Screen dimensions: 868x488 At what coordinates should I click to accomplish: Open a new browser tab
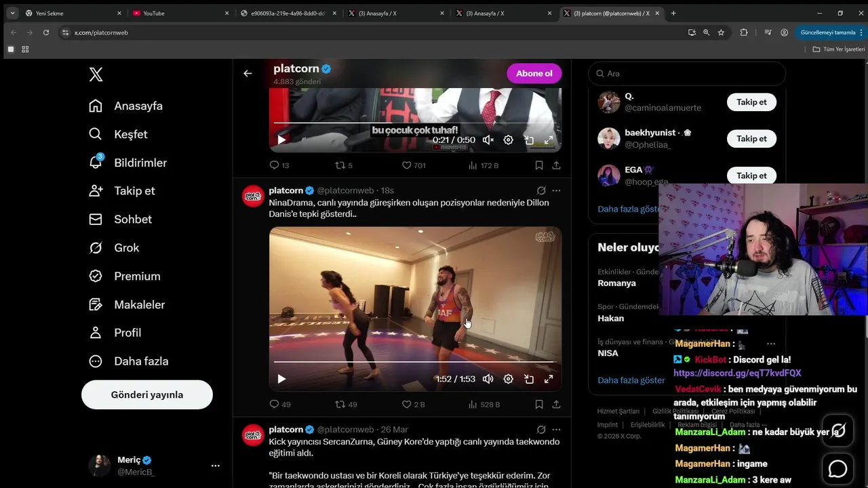(x=673, y=13)
